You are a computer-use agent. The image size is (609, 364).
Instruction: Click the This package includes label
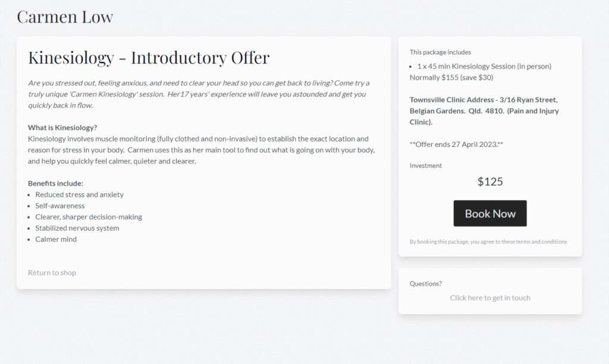[x=440, y=52]
